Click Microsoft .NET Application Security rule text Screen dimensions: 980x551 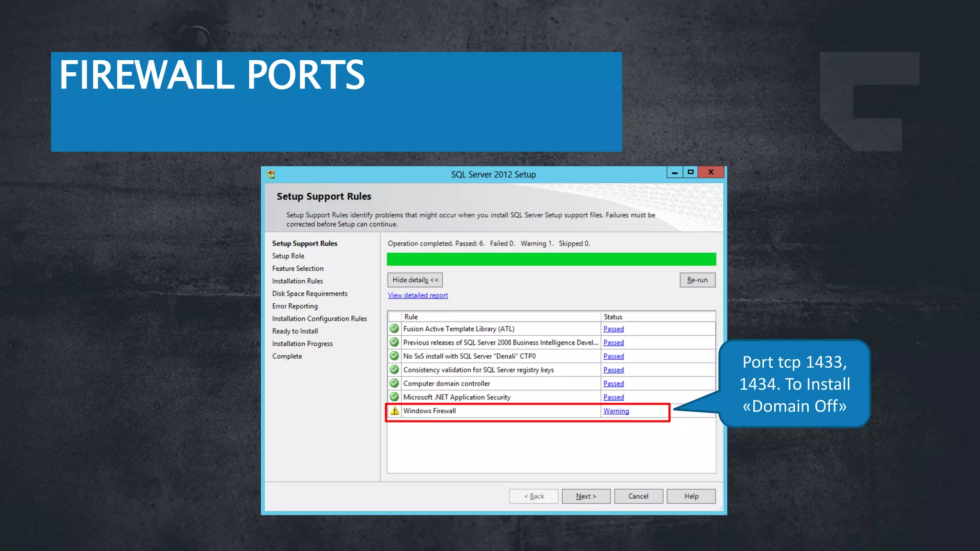(x=457, y=397)
